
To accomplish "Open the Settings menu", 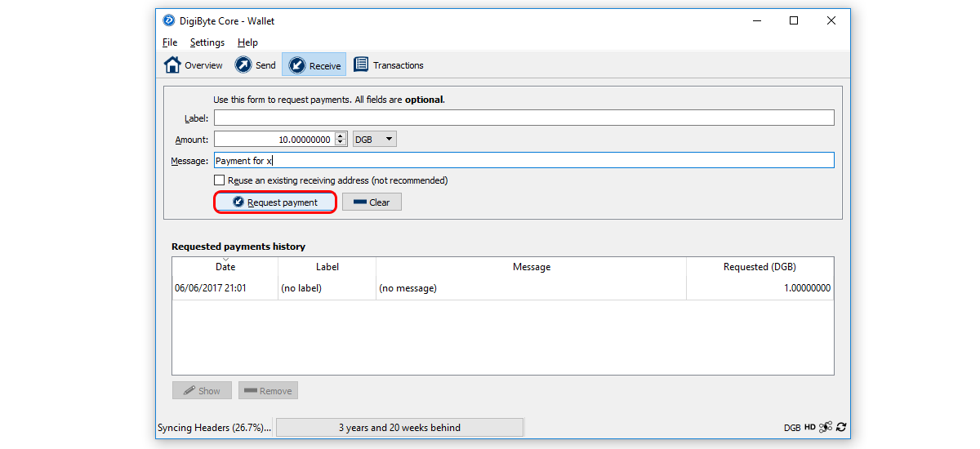I will tap(207, 42).
